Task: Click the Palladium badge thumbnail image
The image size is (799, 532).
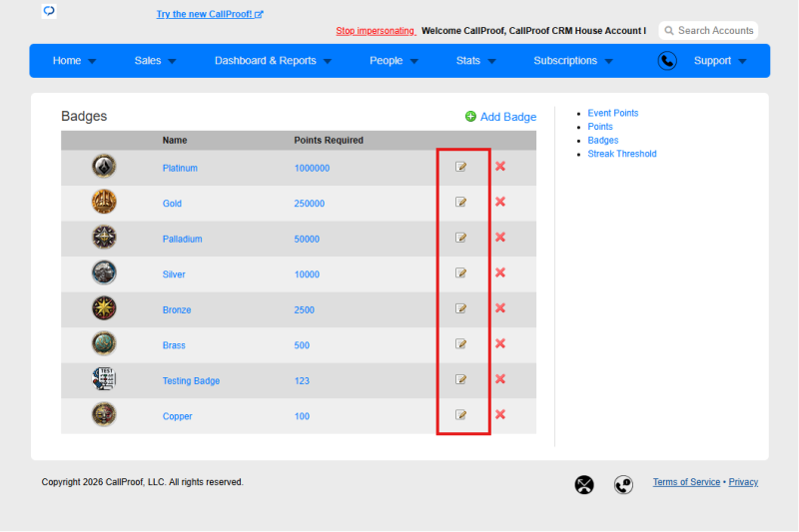Action: pos(104,238)
